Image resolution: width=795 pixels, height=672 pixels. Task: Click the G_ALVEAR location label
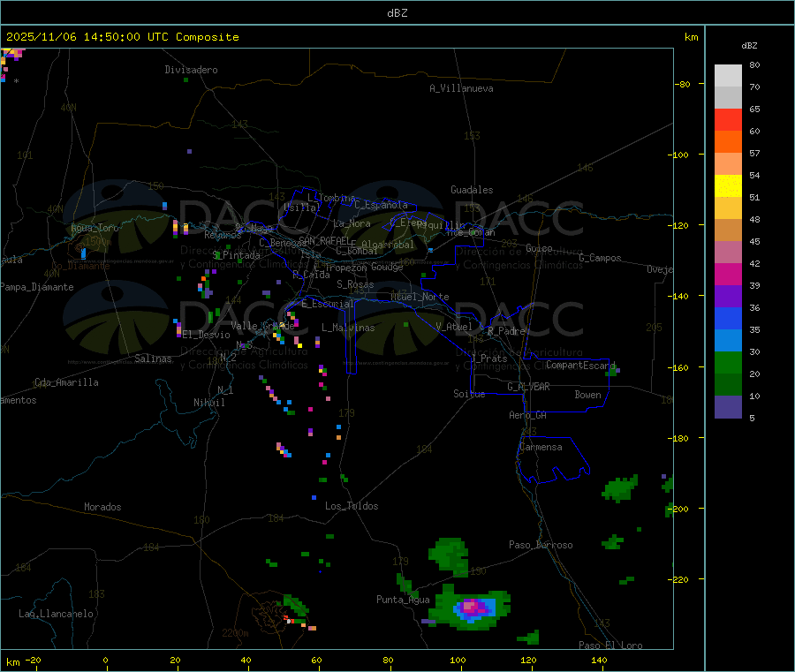coord(529,387)
